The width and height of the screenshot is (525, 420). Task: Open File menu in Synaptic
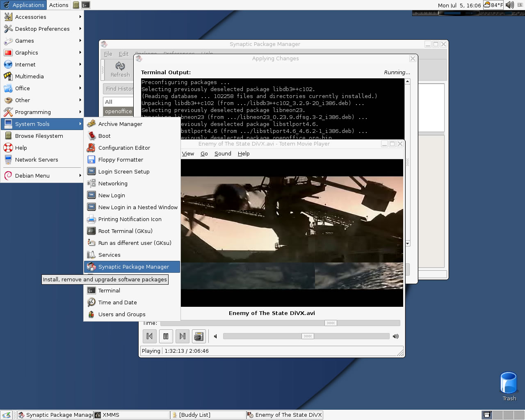click(108, 54)
